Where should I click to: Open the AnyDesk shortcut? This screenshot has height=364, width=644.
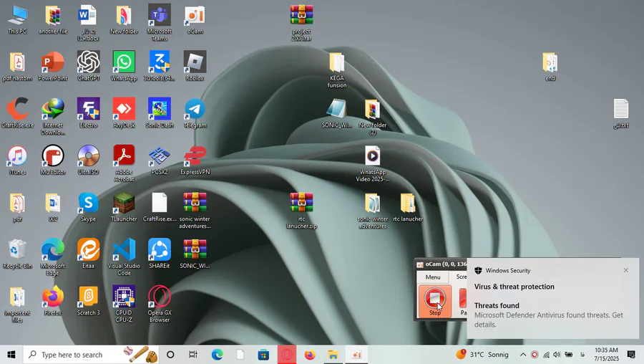pyautogui.click(x=124, y=113)
